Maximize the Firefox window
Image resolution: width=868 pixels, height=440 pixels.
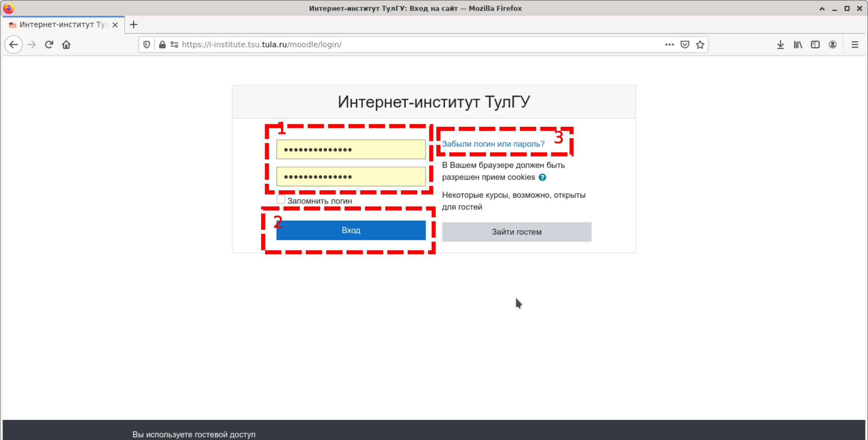point(847,9)
